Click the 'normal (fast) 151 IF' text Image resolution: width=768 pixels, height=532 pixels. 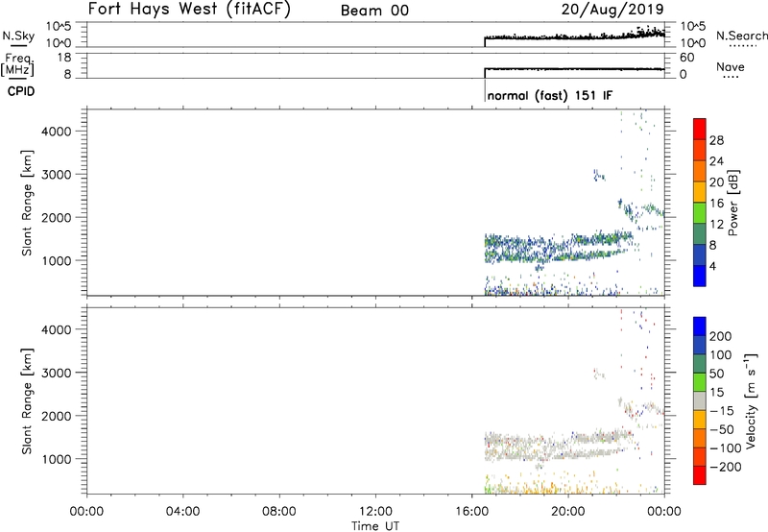point(549,95)
